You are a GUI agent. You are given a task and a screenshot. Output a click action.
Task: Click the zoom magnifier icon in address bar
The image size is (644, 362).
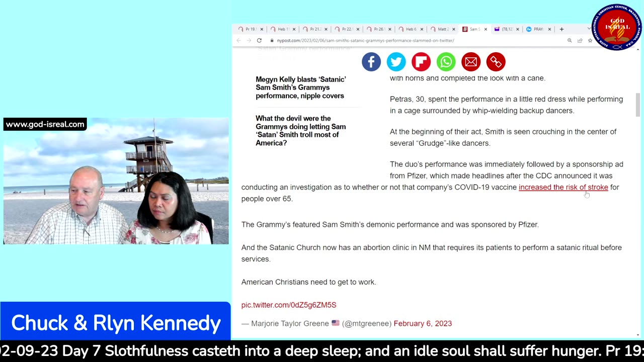click(x=570, y=40)
